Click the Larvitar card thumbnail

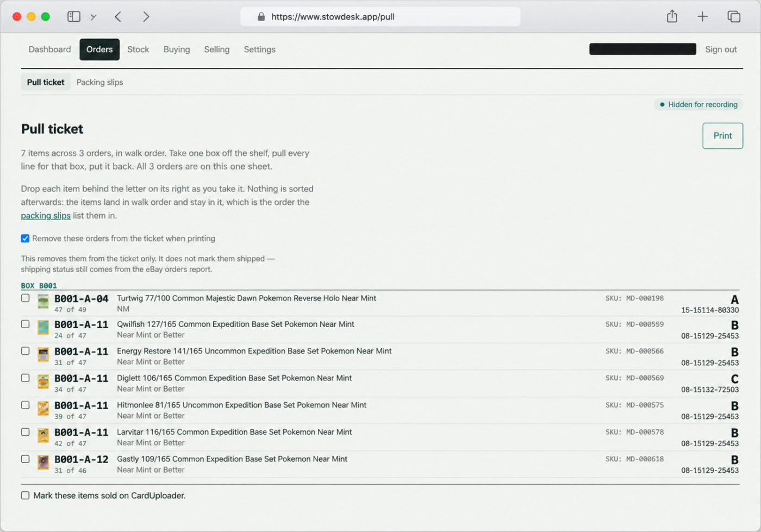[x=43, y=436]
